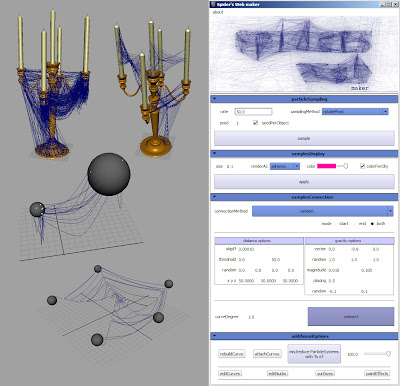Collapse the samplesDisplay section arrow

[x=214, y=154]
